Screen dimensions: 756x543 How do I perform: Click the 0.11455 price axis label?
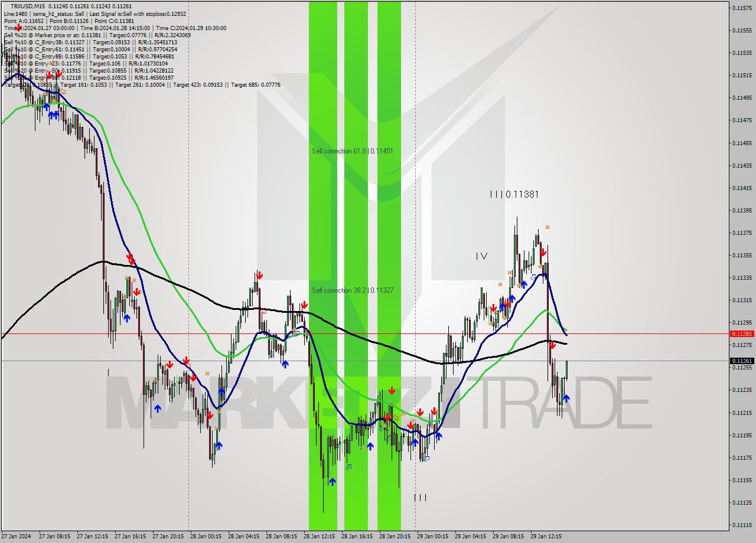coord(742,143)
